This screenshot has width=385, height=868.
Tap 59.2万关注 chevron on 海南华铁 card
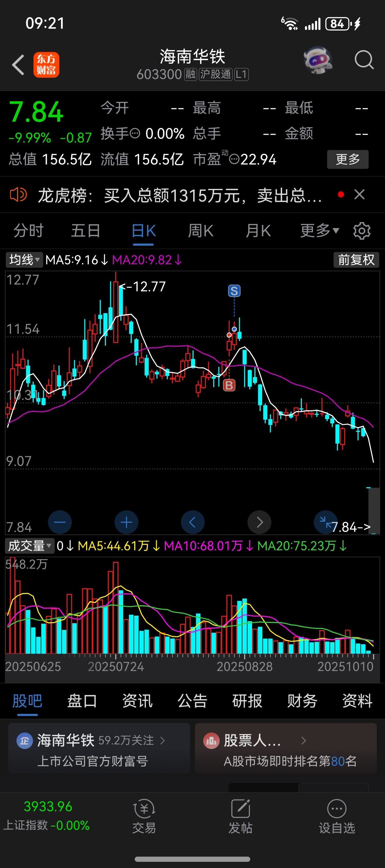click(162, 741)
